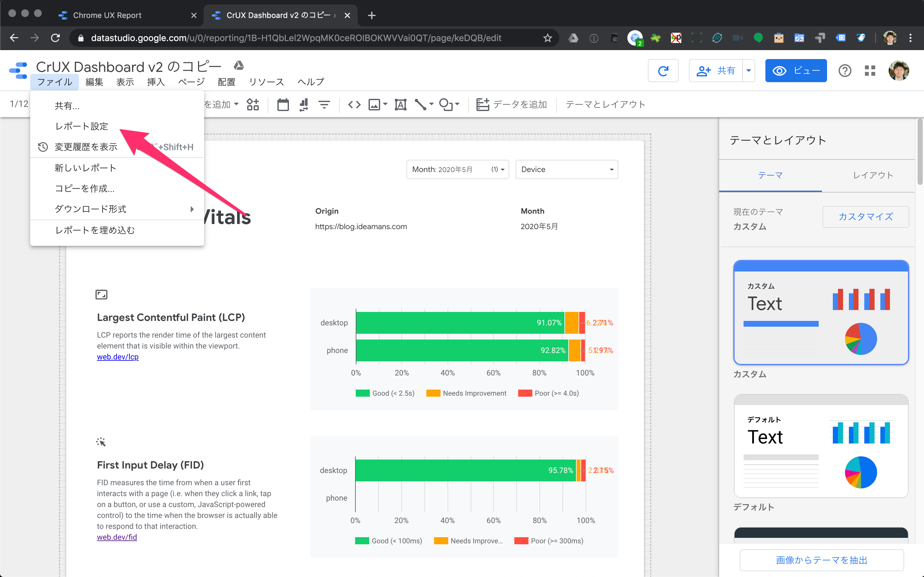This screenshot has width=924, height=577.
Task: Insert a date range control
Action: 283,104
